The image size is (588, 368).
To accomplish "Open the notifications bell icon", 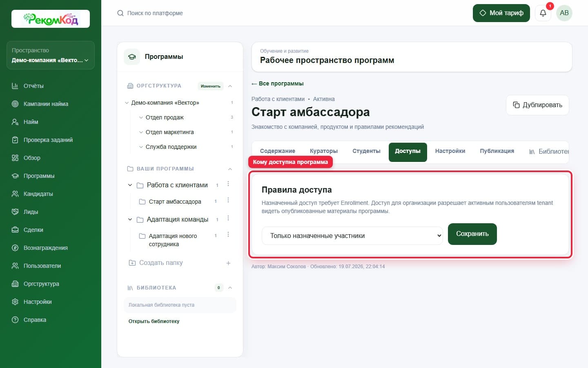I will [543, 13].
